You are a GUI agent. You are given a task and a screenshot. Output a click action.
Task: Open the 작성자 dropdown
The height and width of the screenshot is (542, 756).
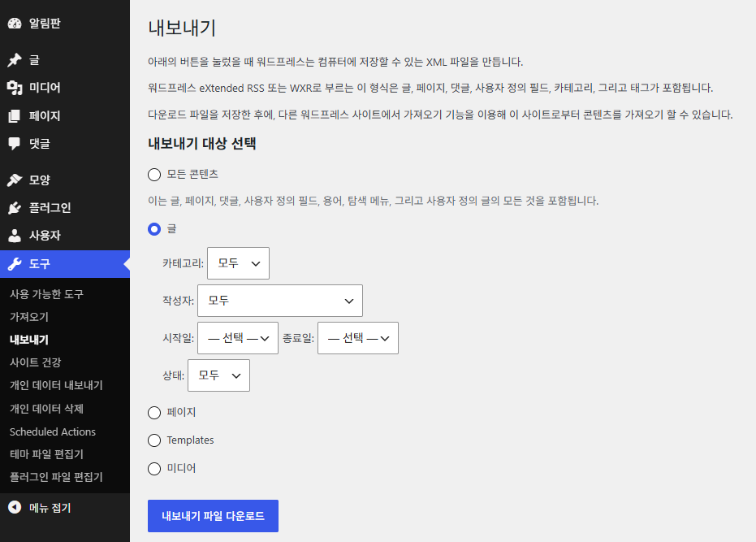pyautogui.click(x=280, y=301)
